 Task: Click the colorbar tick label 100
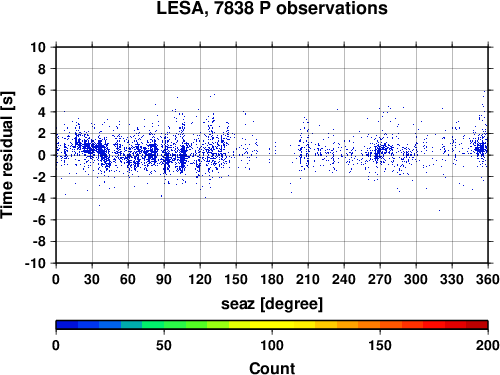tap(272, 345)
